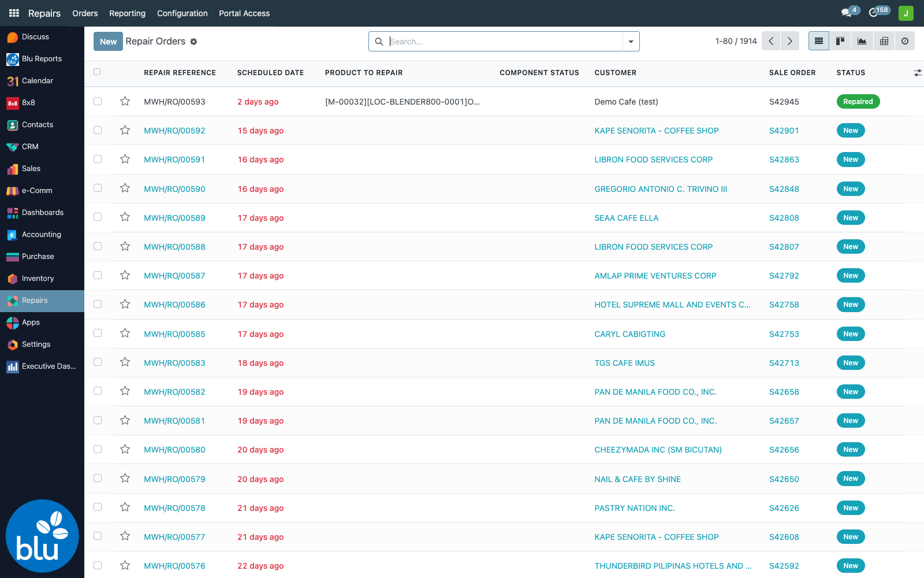Screen dimensions: 924x578
Task: Create a New repair order
Action: pyautogui.click(x=108, y=42)
